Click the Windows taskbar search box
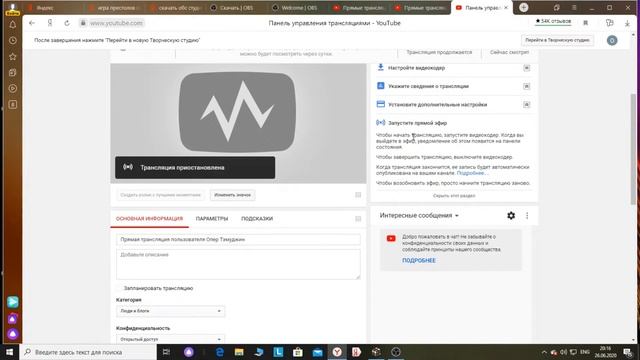 click(88, 352)
